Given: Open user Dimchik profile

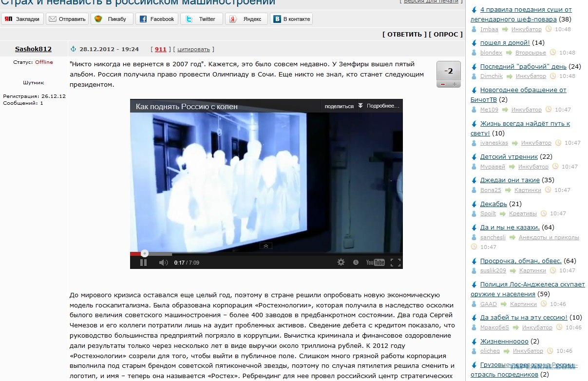Looking at the screenshot, I should pos(492,76).
